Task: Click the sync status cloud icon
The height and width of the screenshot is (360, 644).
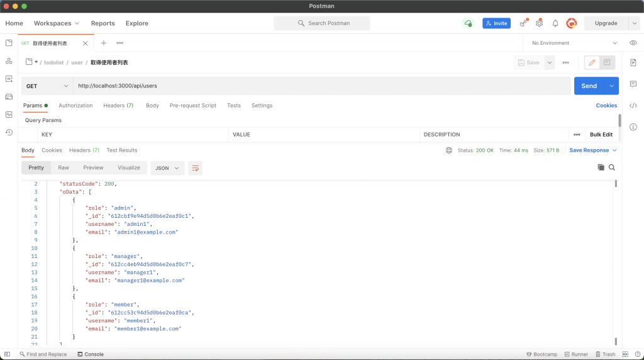Action: coord(468,23)
